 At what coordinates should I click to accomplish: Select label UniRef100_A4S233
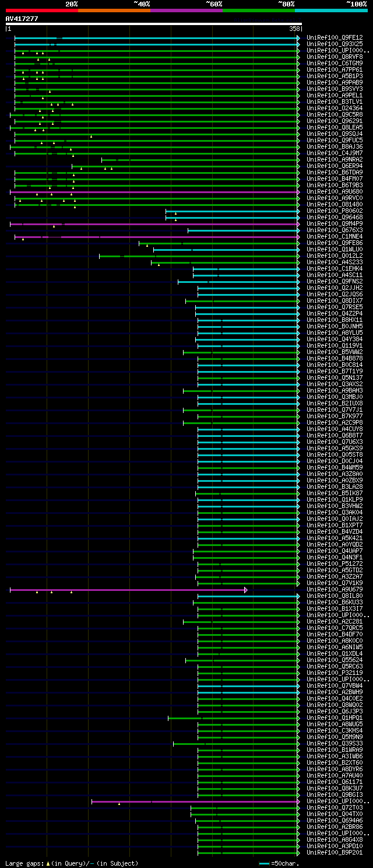(335, 262)
